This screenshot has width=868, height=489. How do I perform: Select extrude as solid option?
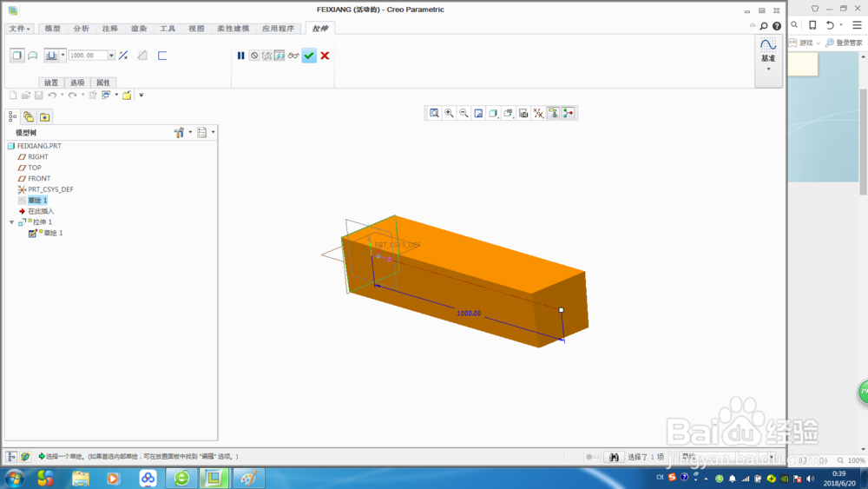[x=17, y=56]
